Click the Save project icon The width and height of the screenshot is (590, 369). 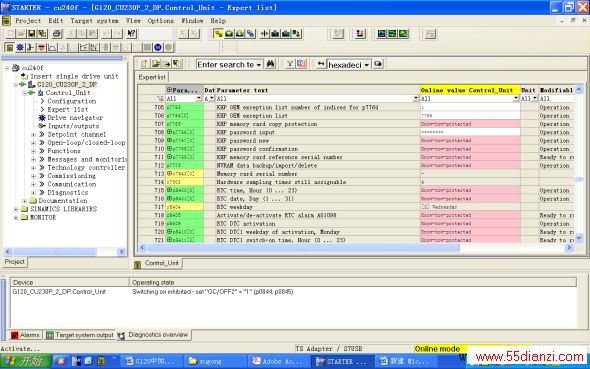point(32,34)
